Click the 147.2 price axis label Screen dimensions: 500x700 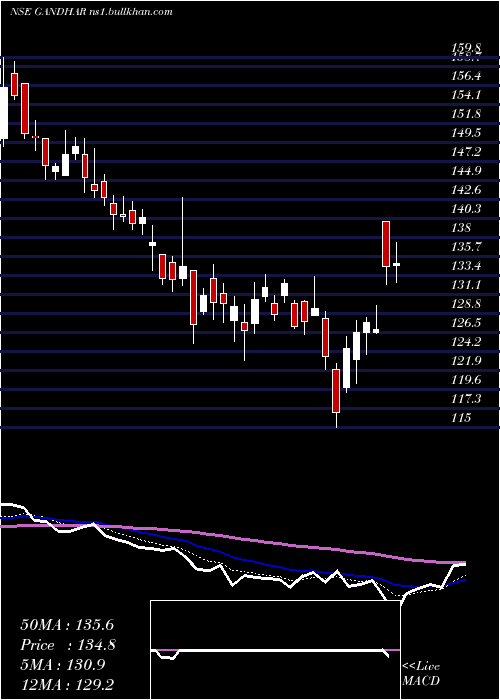466,152
